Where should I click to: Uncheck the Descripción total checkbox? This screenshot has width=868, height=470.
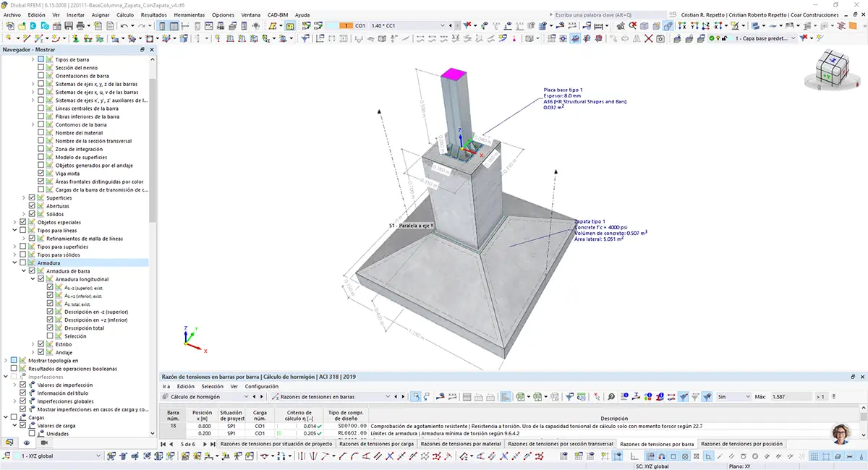pyautogui.click(x=49, y=328)
